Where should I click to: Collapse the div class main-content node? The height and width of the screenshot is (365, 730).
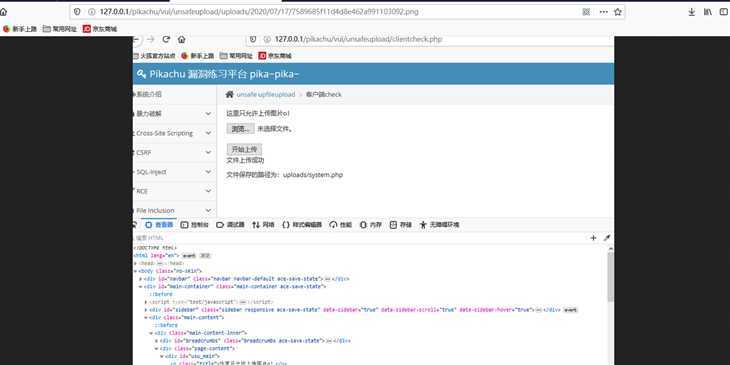point(146,318)
